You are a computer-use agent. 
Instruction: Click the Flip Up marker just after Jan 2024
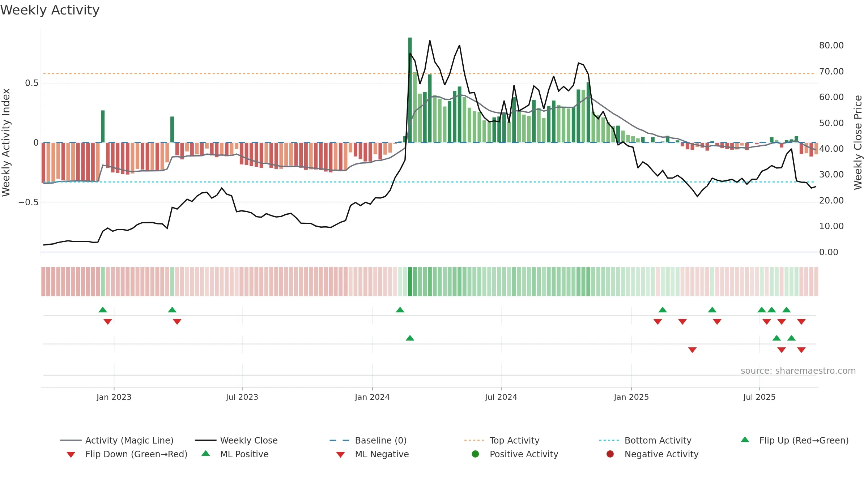coord(400,310)
